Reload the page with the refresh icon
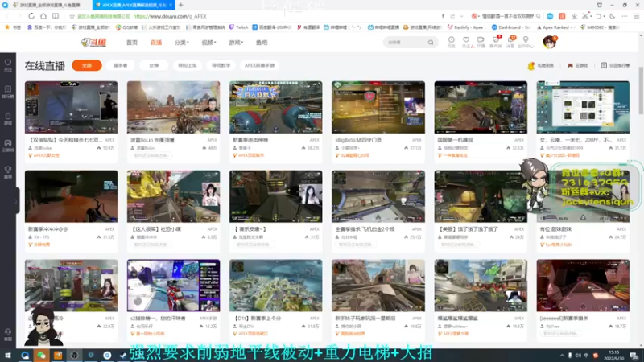 31,16
